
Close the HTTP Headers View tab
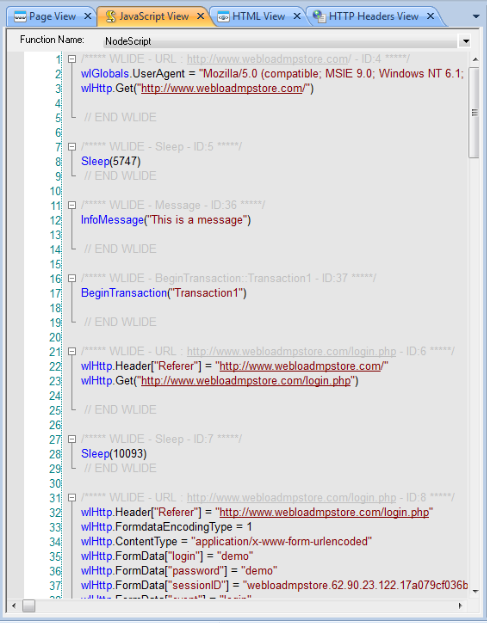pyautogui.click(x=430, y=16)
